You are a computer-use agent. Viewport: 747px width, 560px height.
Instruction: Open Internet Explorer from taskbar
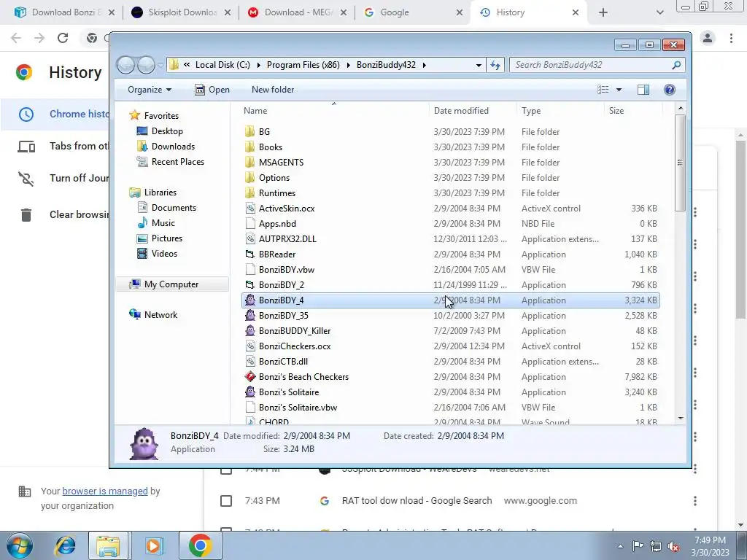pos(65,545)
